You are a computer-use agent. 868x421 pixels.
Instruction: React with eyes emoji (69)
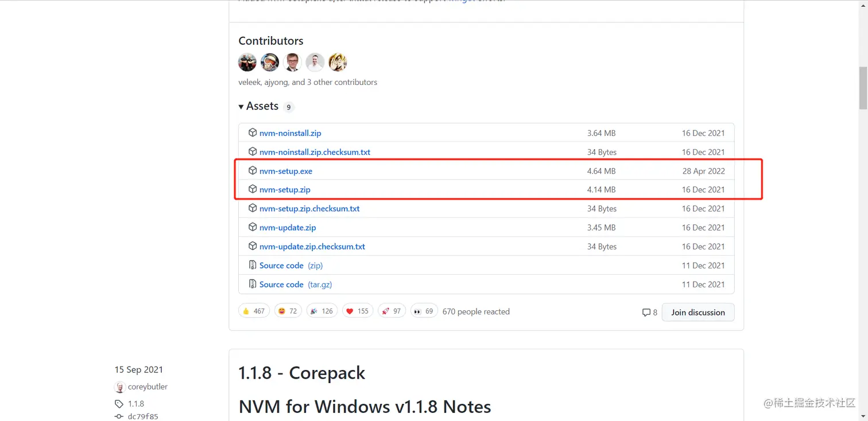point(424,311)
